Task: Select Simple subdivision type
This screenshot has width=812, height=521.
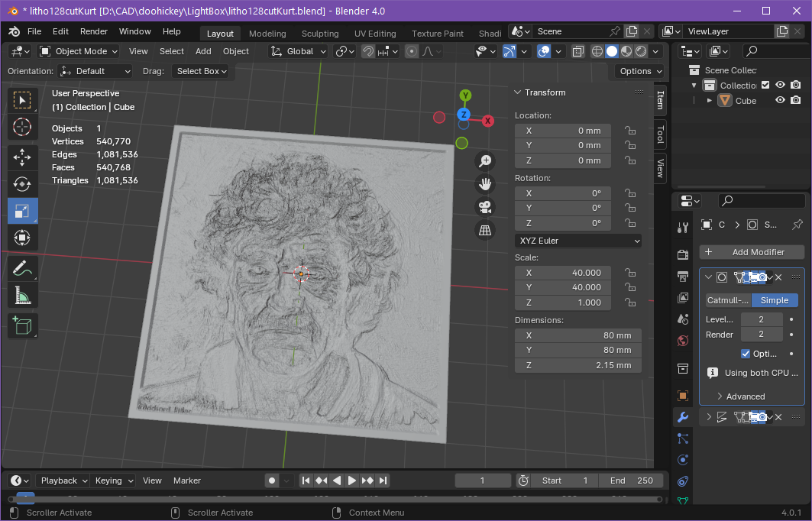Action: 775,300
